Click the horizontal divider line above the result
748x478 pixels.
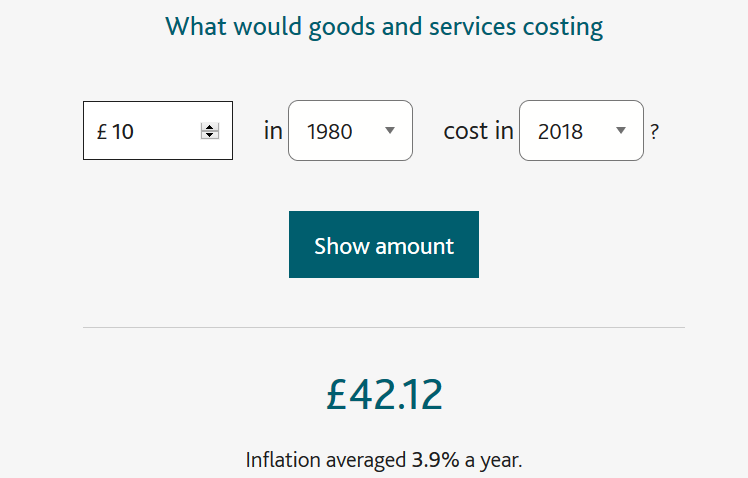point(384,328)
